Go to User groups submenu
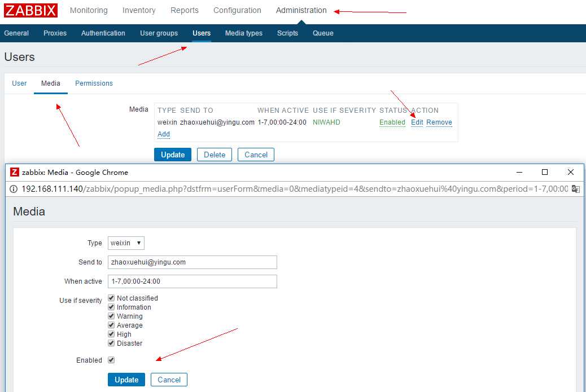Viewport: 586px width, 392px height. (159, 33)
